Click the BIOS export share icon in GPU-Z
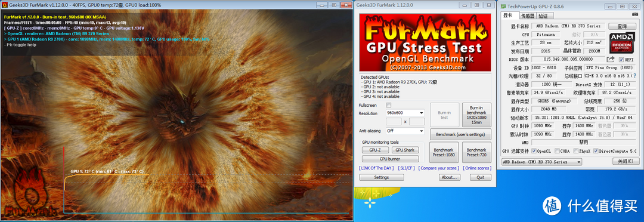Viewport: 644px width, 222px height. (611, 60)
